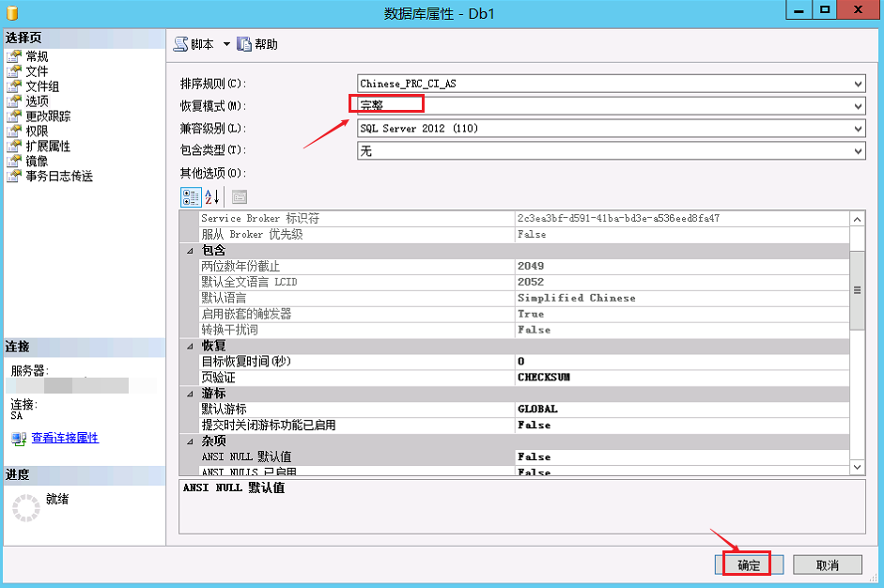Collapse the 恢复 category in grid
884x588 pixels.
[190, 347]
